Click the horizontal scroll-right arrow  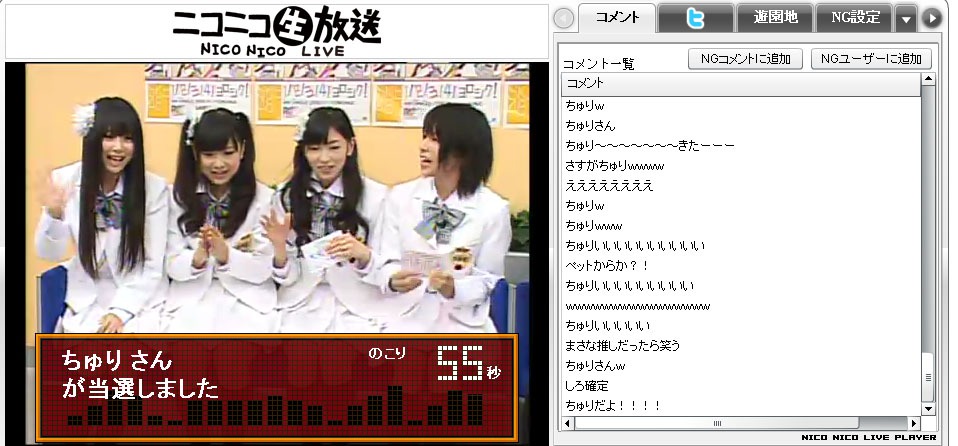[912, 422]
